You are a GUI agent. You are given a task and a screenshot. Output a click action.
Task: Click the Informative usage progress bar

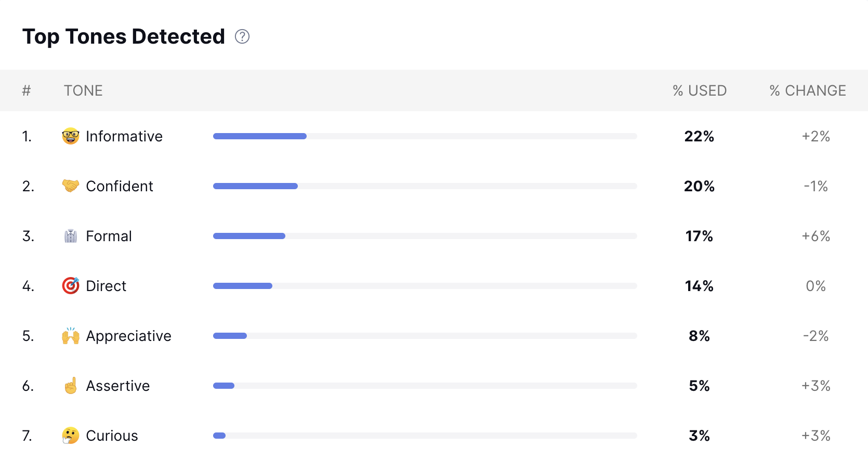tap(425, 136)
